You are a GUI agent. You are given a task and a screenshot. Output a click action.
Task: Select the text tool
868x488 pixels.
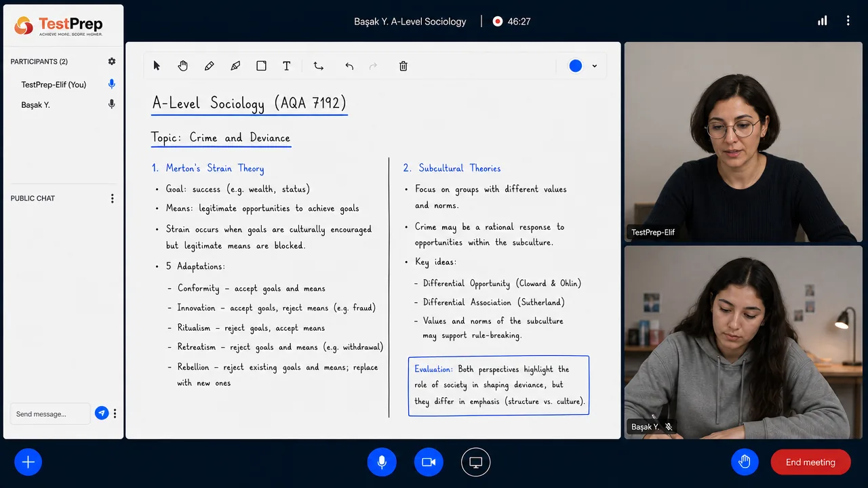[287, 66]
